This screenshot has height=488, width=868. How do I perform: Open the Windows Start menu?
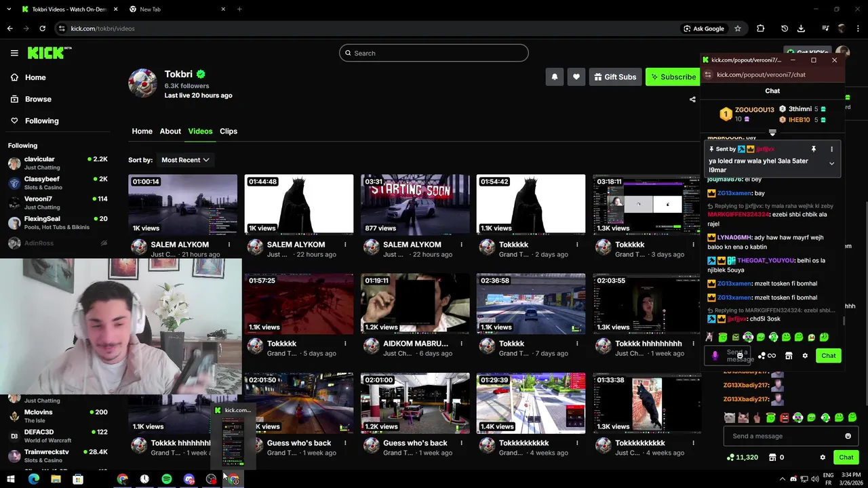coord(11,479)
